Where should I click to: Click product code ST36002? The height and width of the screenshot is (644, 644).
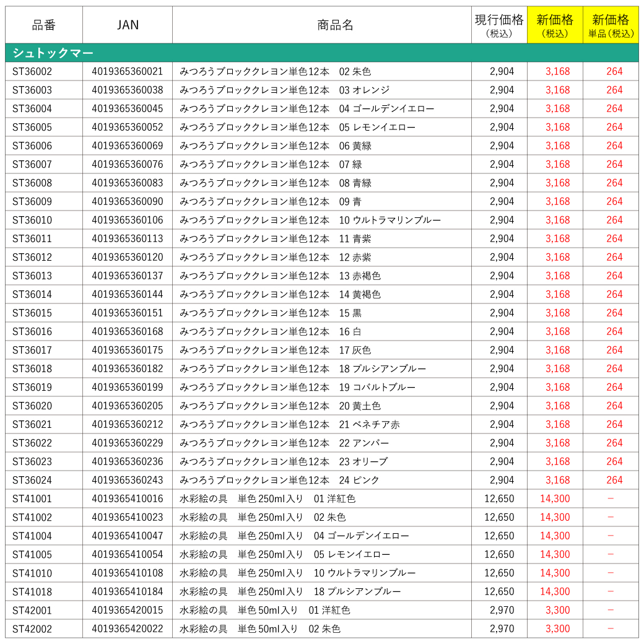32,71
